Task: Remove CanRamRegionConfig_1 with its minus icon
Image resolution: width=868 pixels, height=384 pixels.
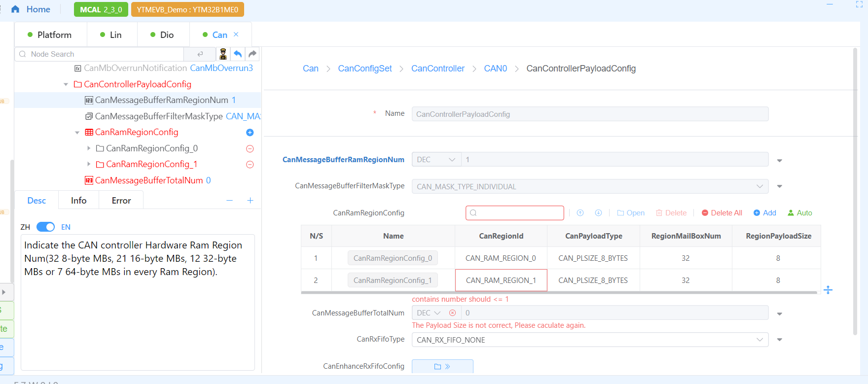Action: [x=250, y=165]
